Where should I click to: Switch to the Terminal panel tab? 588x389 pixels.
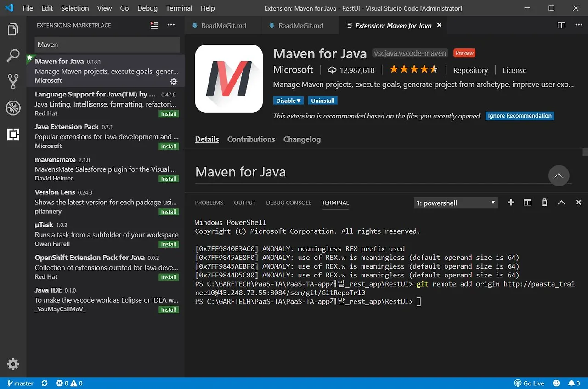coord(335,203)
